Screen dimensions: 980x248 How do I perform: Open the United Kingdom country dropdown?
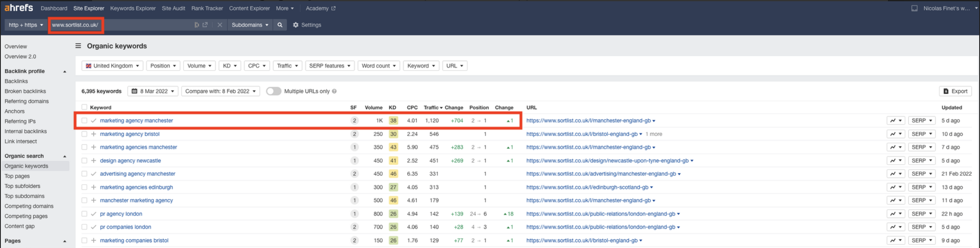[x=112, y=66]
